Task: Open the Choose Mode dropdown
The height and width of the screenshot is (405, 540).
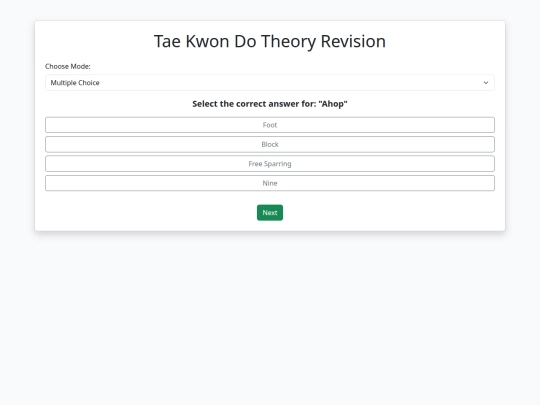Action: point(270,83)
